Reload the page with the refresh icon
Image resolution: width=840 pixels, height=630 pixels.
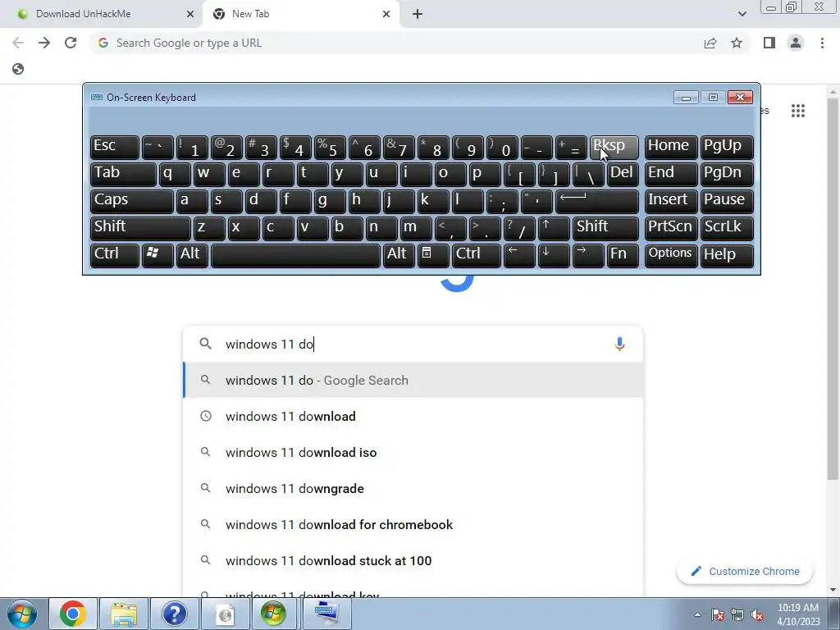[x=71, y=43]
